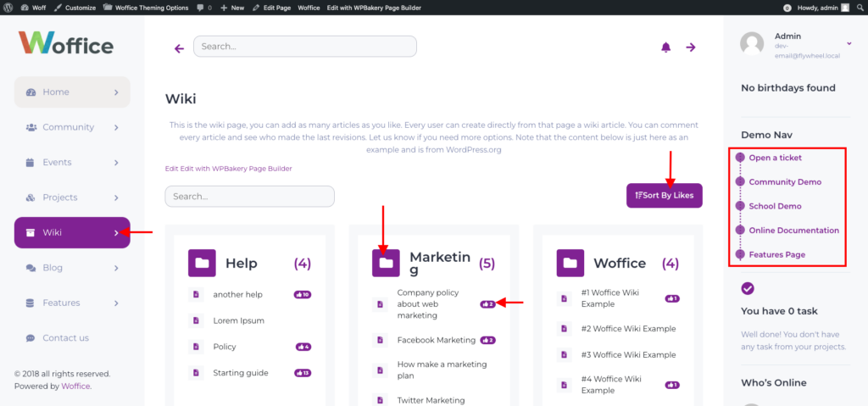
Task: Click likes badge on Starting guide
Action: [x=303, y=373]
